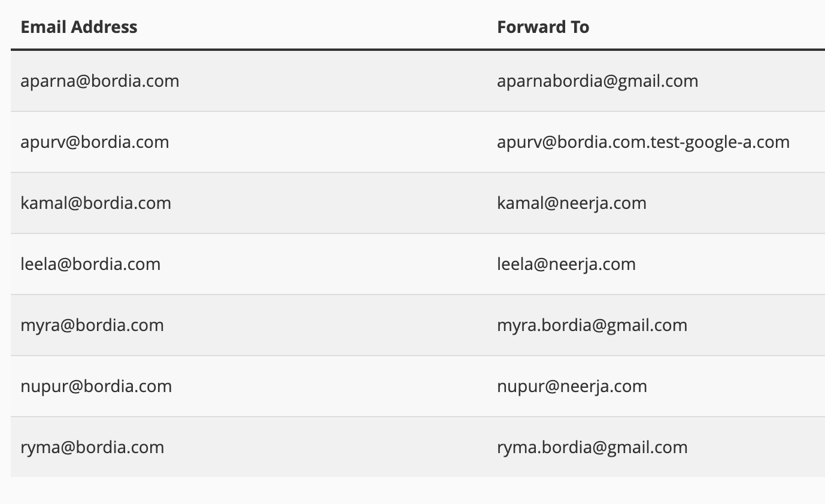Select the myra.bordia@gmail.com forwarding address
The width and height of the screenshot is (825, 504).
592,325
